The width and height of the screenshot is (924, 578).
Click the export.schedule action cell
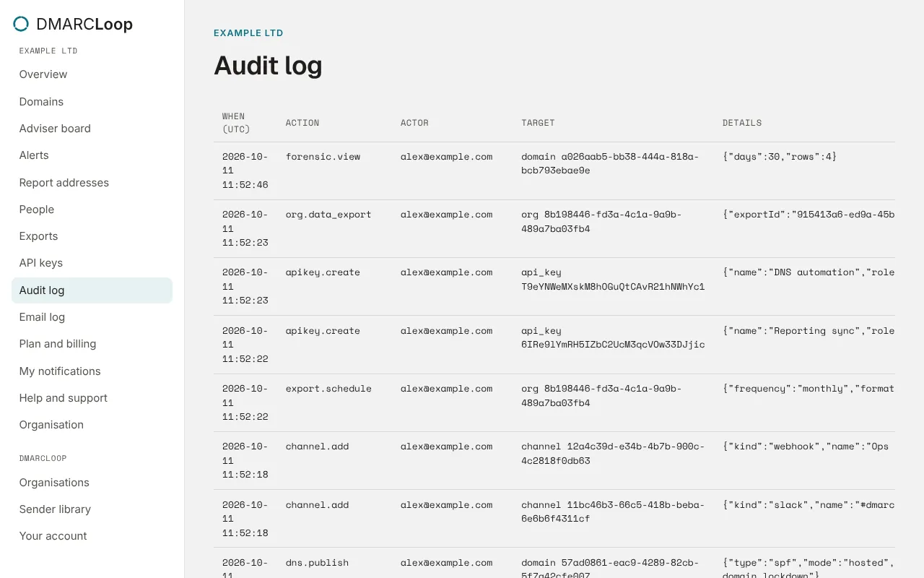click(328, 389)
